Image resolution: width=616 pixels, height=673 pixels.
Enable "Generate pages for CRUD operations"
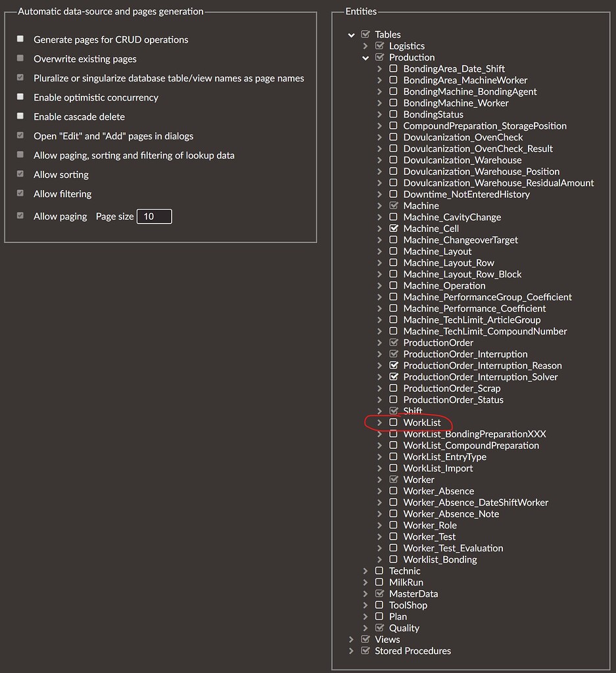pos(20,39)
